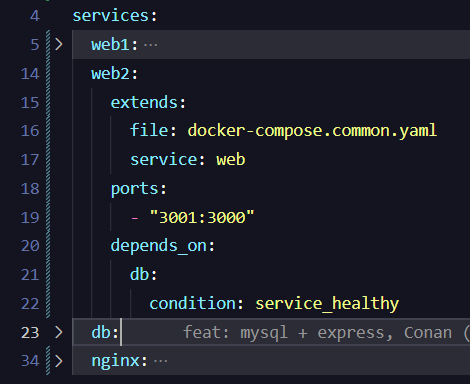Click the 'depends_on:' key
This screenshot has height=384, width=470.
[x=163, y=246]
